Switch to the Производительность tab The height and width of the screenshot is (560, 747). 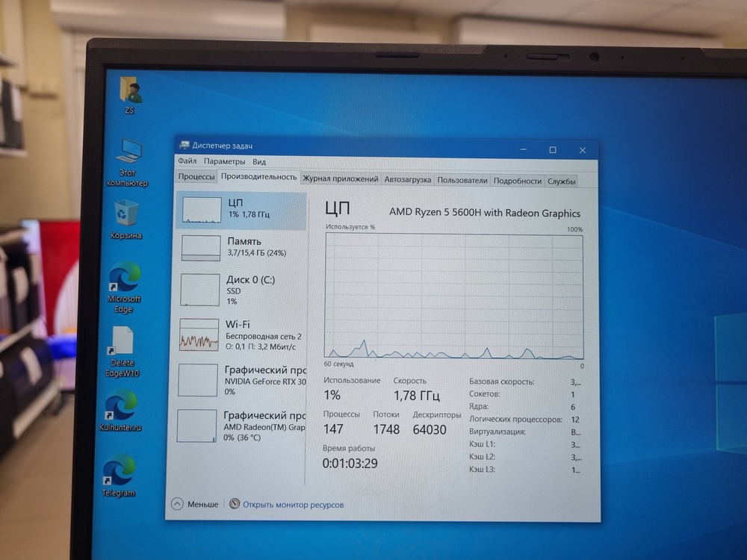click(x=258, y=177)
